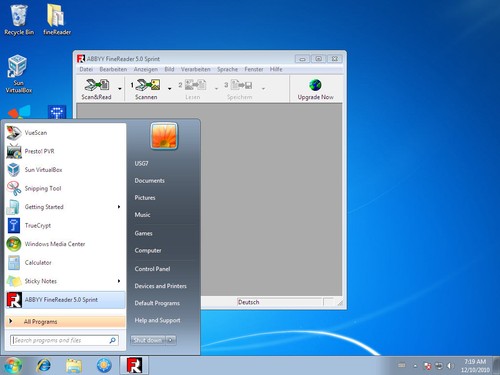Open the Scannen dropdown arrow
The image size is (500, 375).
tap(170, 89)
